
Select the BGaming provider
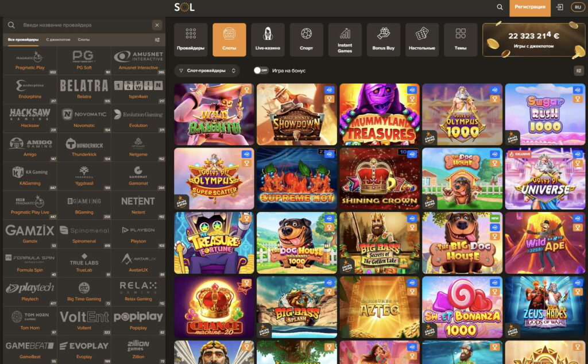click(84, 205)
